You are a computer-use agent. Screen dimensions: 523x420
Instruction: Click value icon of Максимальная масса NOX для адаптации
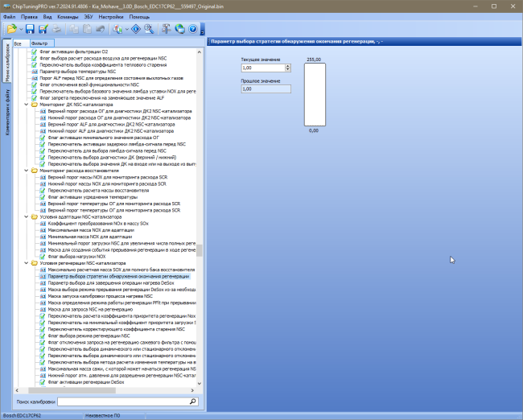coord(43,230)
